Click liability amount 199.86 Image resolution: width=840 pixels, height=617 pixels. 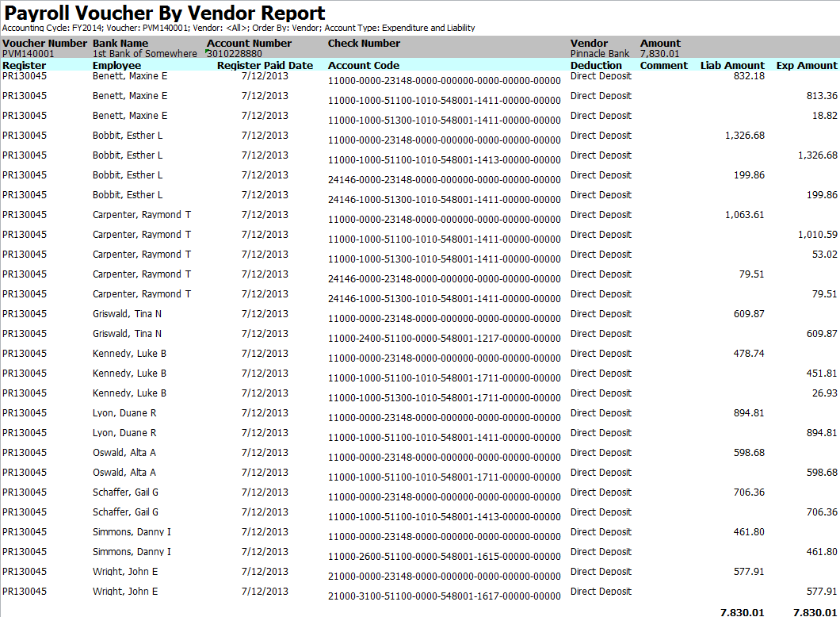749,174
